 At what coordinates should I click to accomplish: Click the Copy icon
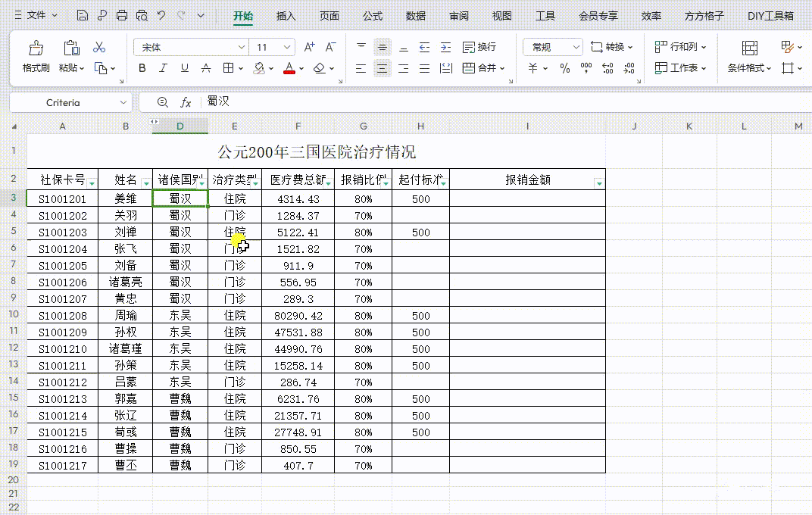101,68
